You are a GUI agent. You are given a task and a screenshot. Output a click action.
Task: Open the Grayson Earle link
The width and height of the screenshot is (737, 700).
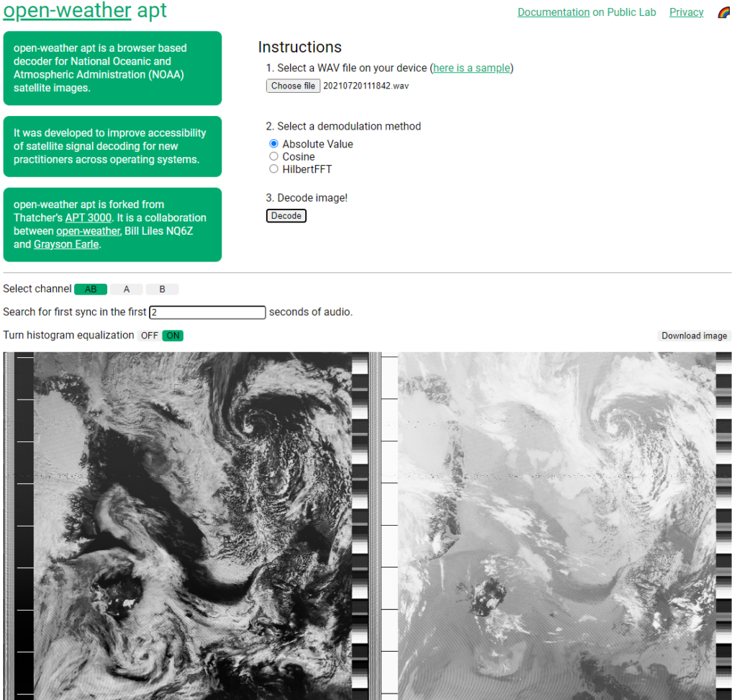[x=66, y=244]
